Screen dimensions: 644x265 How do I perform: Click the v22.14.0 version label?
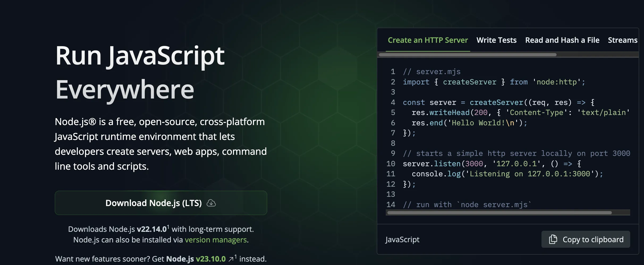(152, 229)
